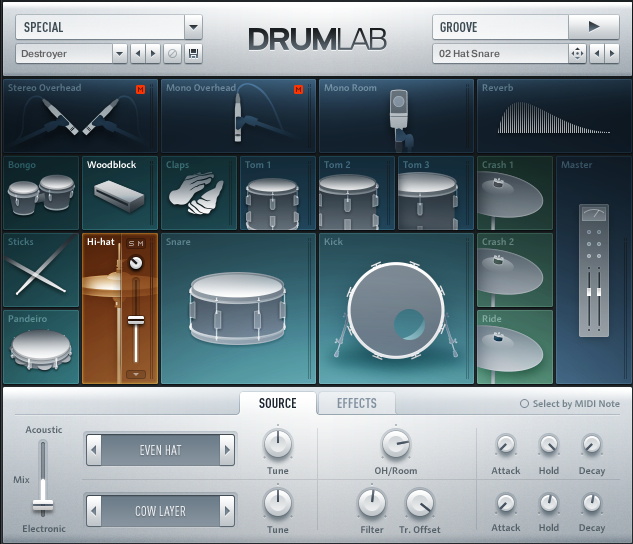633x544 pixels.
Task: Select the Sticks instrument pad
Action: point(41,270)
